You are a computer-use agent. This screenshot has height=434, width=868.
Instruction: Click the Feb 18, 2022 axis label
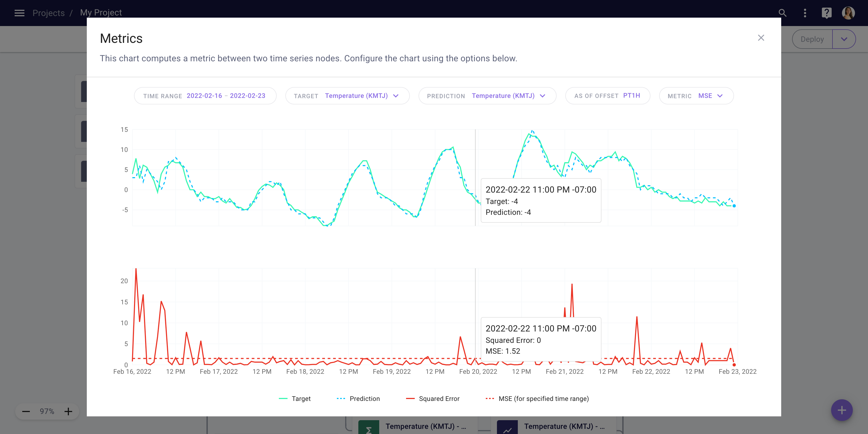coord(305,371)
